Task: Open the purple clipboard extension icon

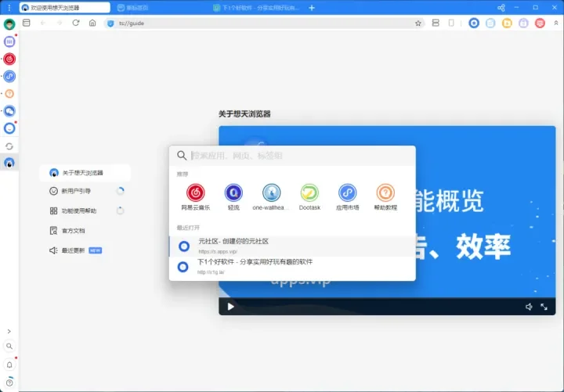Action: [x=523, y=23]
